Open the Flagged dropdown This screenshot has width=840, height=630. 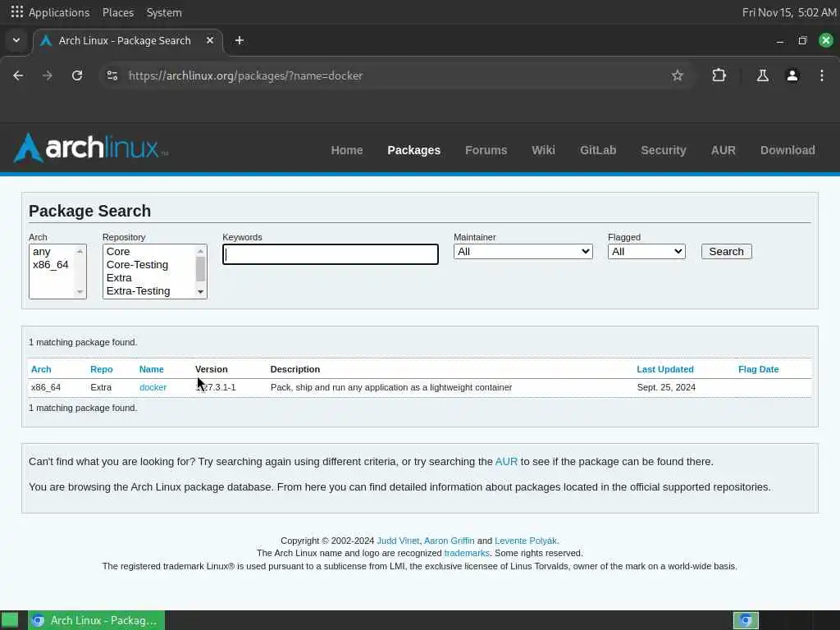(x=646, y=252)
